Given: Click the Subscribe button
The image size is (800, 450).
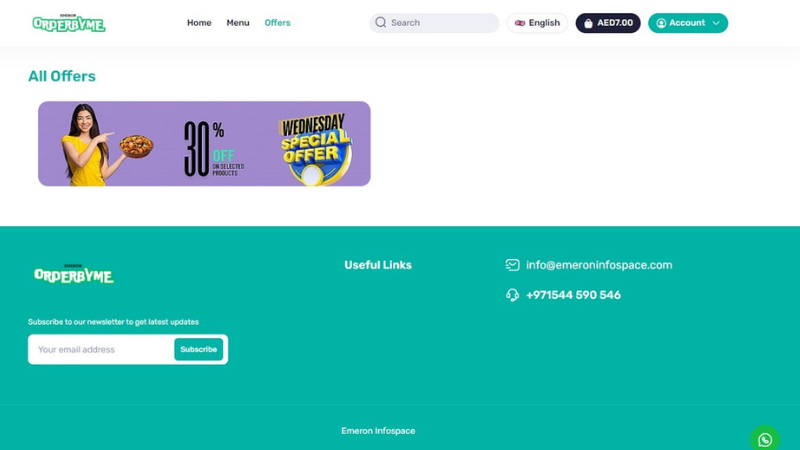Looking at the screenshot, I should tap(198, 349).
